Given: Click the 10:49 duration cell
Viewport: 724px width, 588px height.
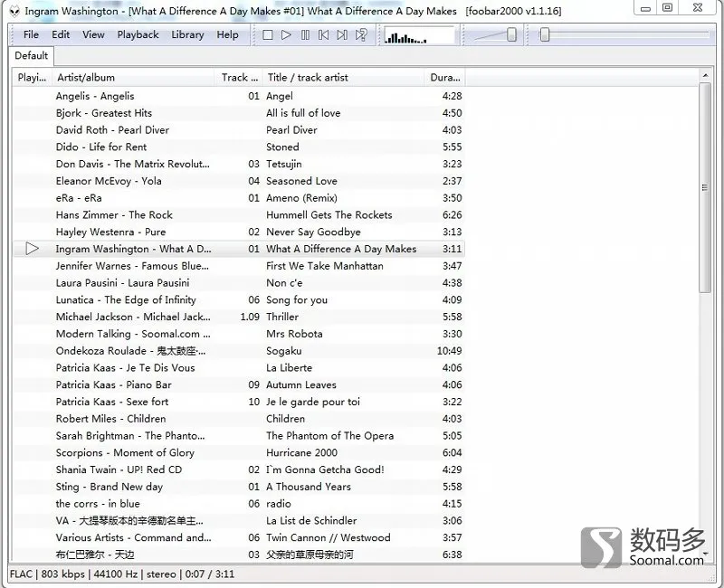Looking at the screenshot, I should coord(449,351).
